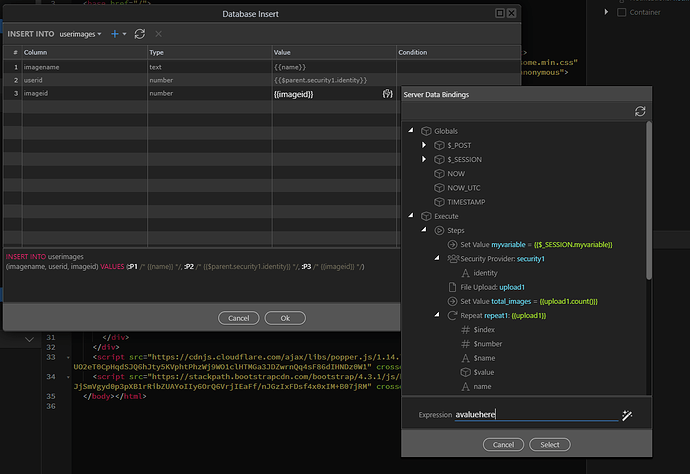The width and height of the screenshot is (690, 474).
Task: Select the identity binding under security1
Action: [485, 273]
